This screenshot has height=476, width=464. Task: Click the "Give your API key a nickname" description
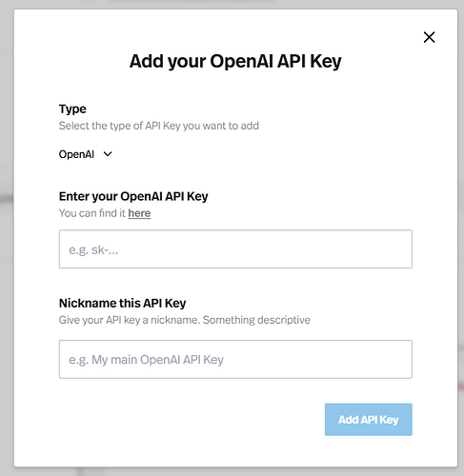(x=184, y=320)
